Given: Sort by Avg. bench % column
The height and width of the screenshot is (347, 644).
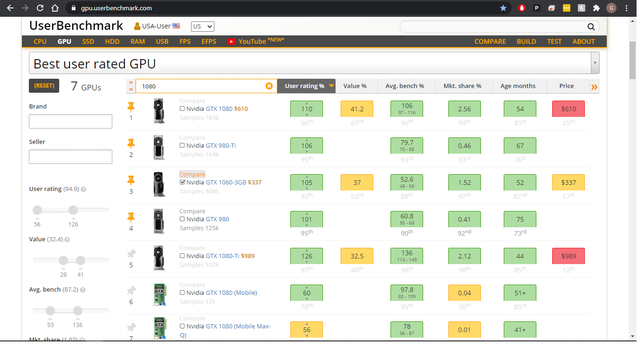Looking at the screenshot, I should click(x=404, y=86).
